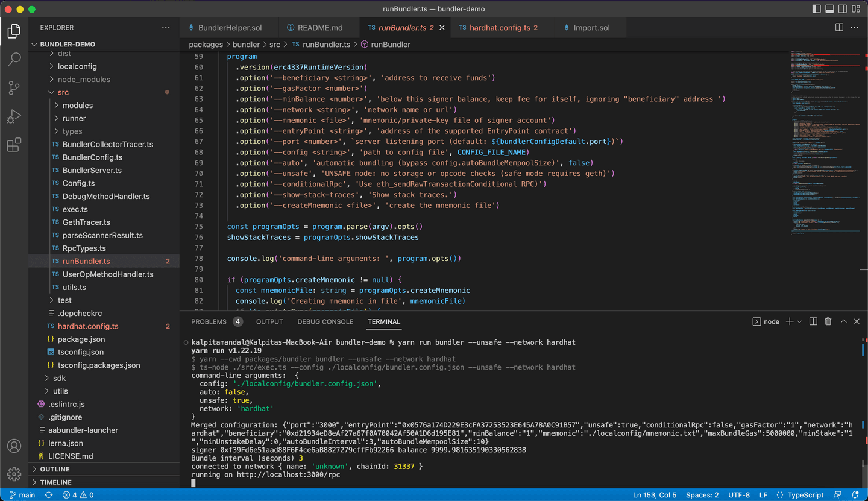Screen dimensions: 868x501
Task: Customize layout icon in title bar
Action: (x=856, y=9)
